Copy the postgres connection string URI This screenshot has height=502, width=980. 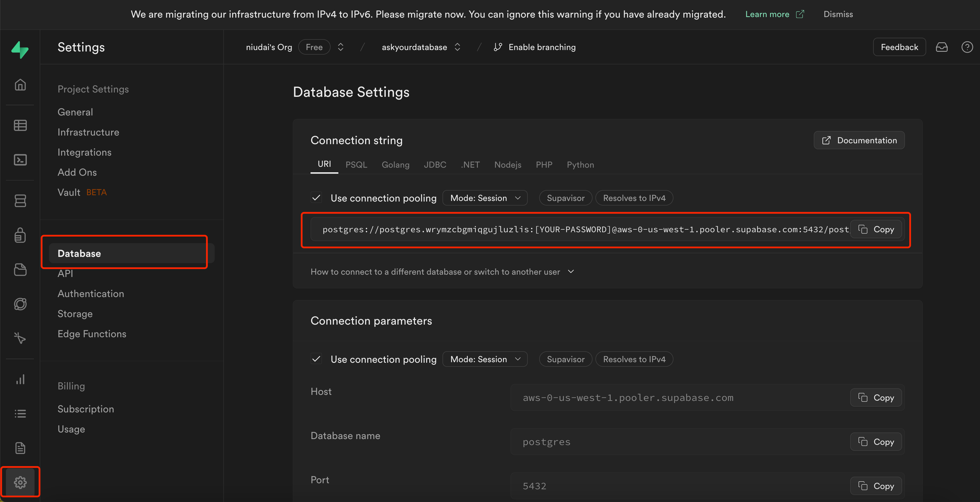point(876,229)
